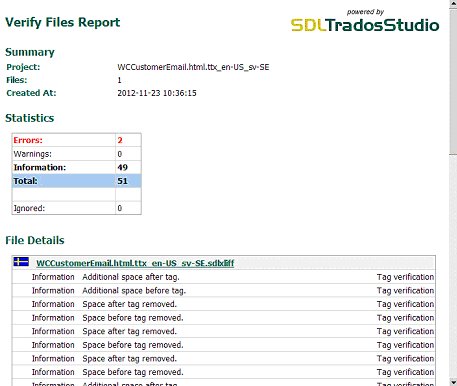Click the Swedish flag icon beside the file name

(21, 262)
